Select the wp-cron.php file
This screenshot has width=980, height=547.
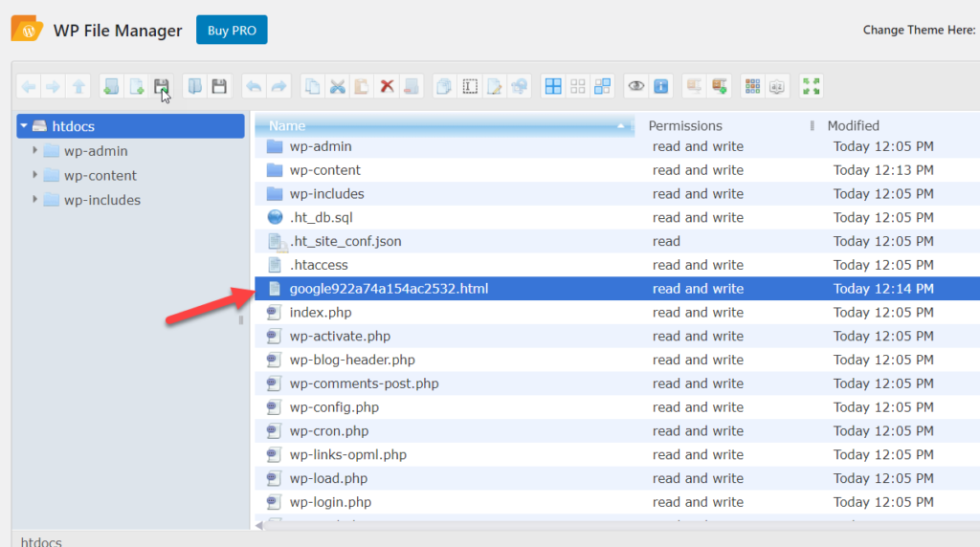click(617, 431)
